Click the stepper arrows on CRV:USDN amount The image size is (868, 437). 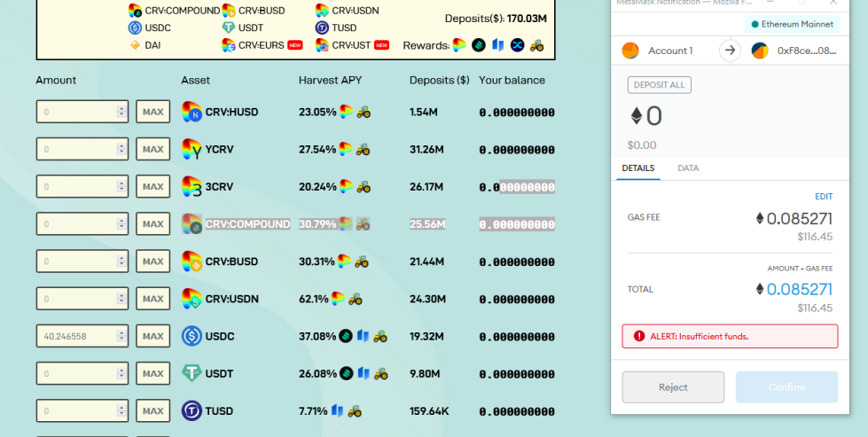(x=121, y=299)
